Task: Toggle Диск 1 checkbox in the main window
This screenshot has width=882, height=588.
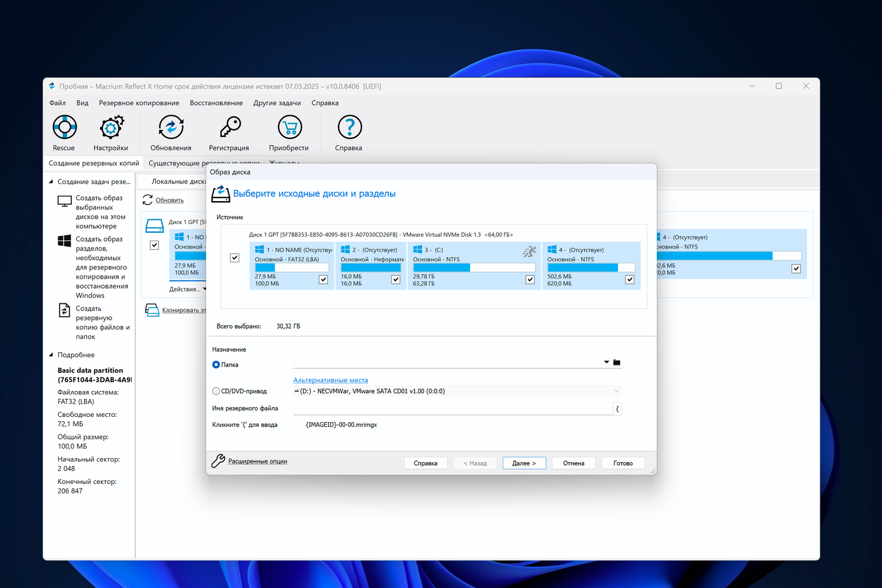Action: tap(154, 245)
